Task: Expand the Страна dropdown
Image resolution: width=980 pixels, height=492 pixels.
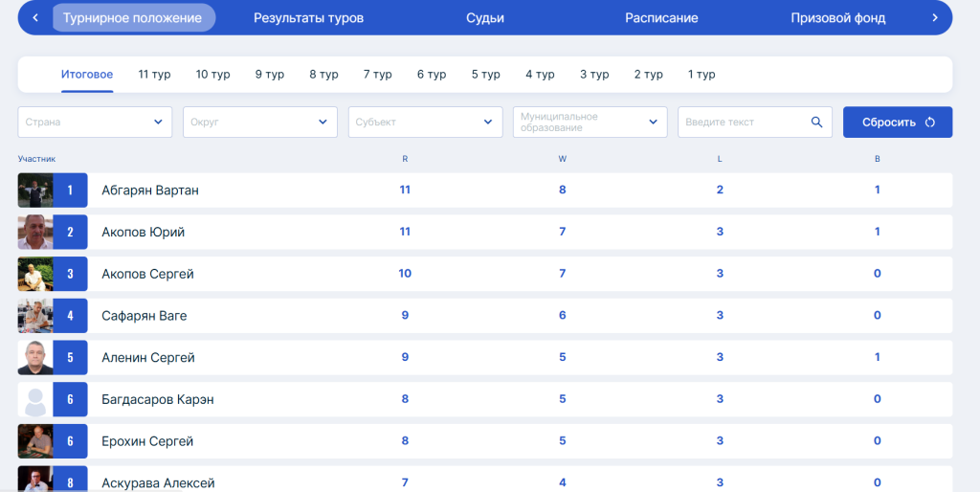Action: 95,122
